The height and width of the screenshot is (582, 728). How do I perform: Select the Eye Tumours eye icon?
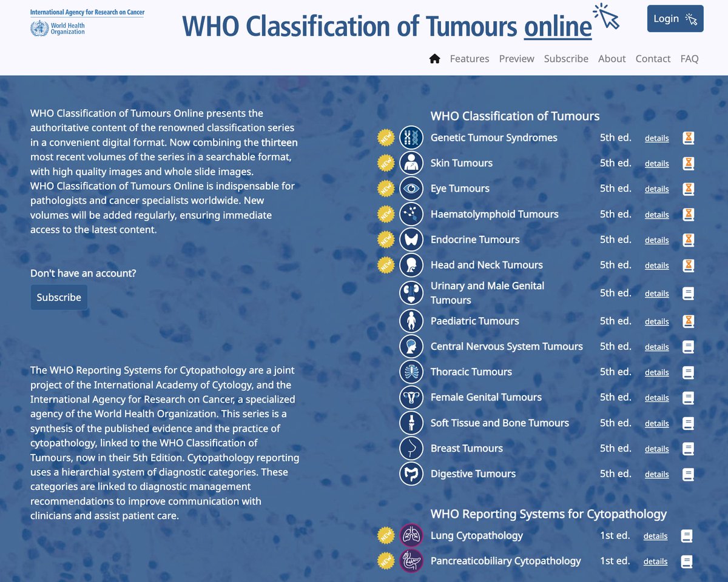coord(411,189)
